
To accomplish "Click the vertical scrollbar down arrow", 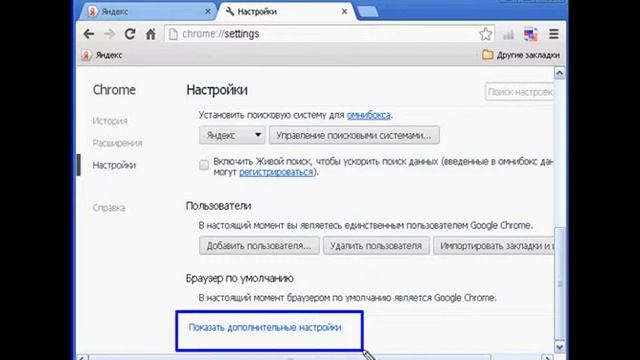I will click(x=559, y=347).
